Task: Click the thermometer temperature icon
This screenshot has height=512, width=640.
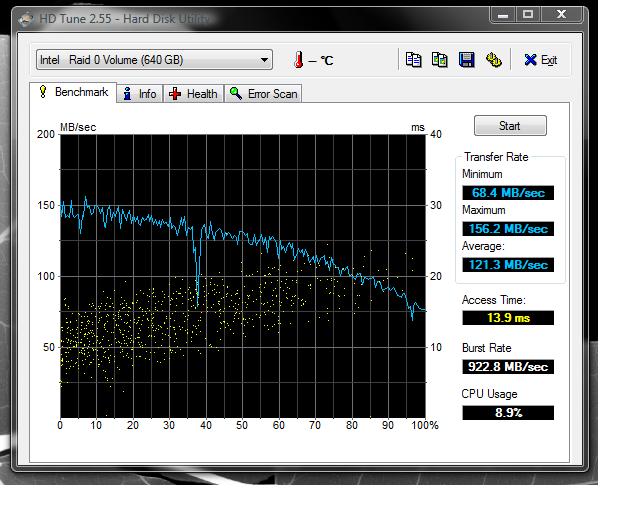Action: (x=299, y=60)
